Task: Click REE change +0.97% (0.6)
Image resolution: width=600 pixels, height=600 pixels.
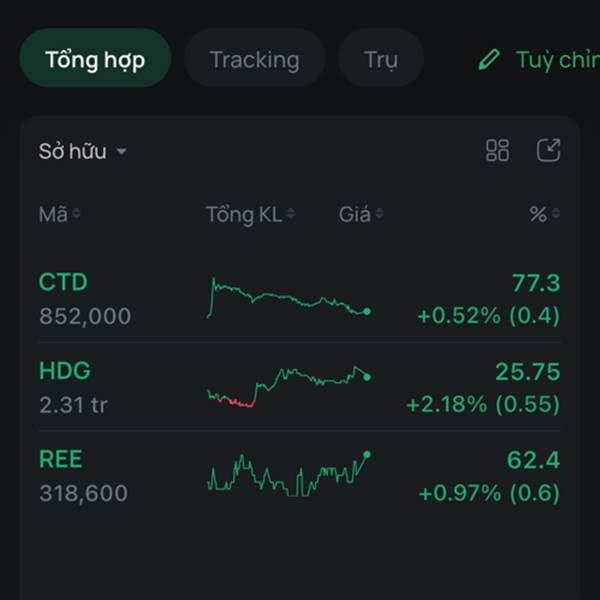Action: (x=489, y=493)
